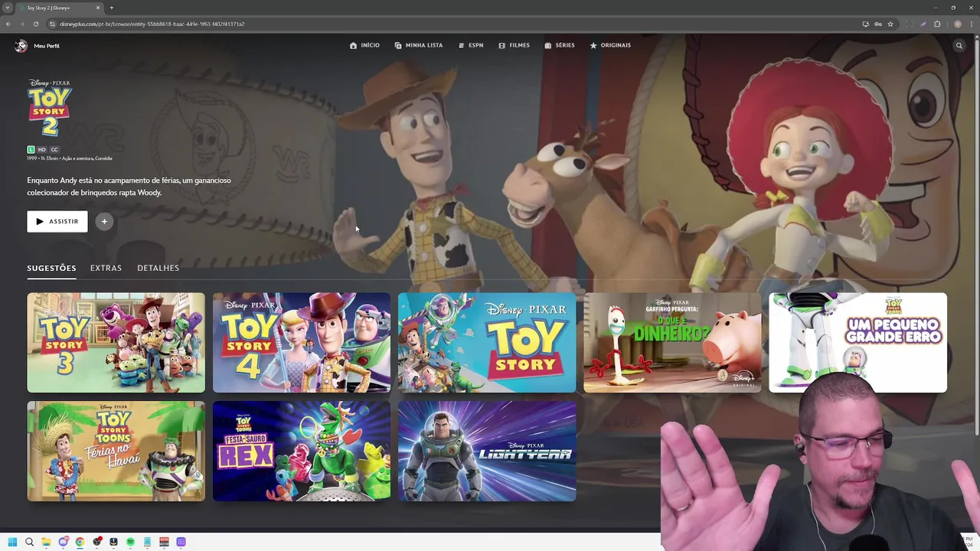Screen dimensions: 980x551
Task: Click the Chrome icon in the taskbar
Action: (x=80, y=542)
